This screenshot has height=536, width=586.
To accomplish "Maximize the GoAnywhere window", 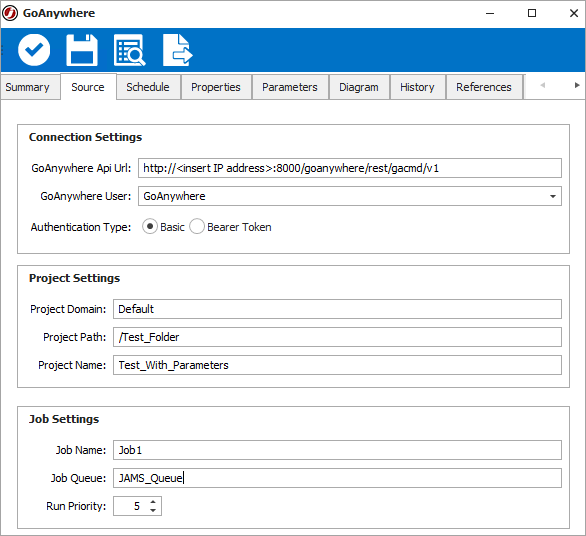I will coord(532,13).
